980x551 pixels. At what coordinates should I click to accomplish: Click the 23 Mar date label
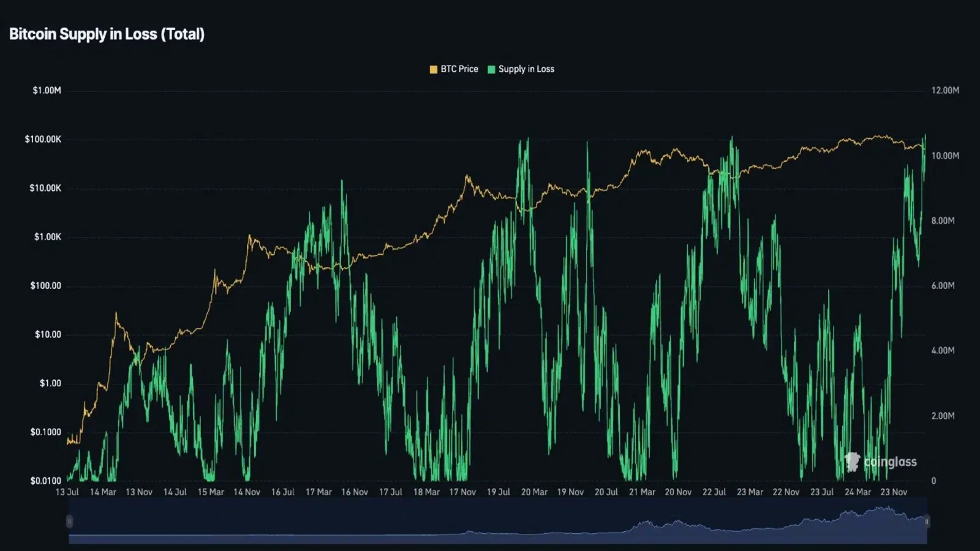point(750,492)
